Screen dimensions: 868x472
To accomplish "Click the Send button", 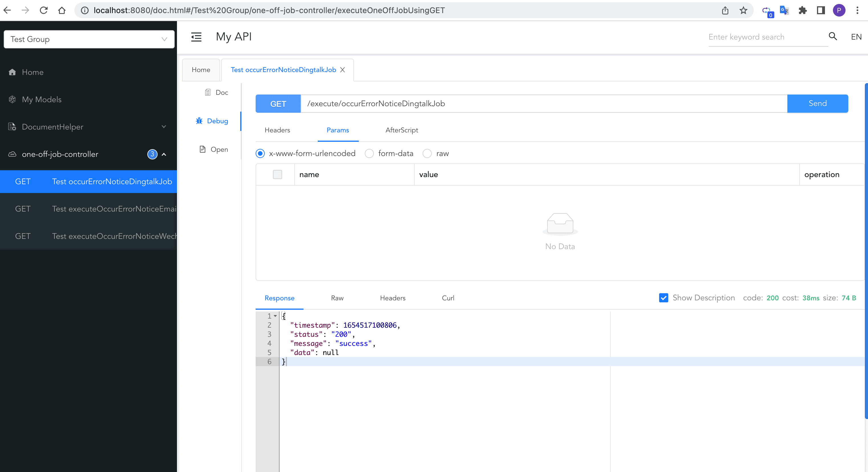I will point(818,103).
